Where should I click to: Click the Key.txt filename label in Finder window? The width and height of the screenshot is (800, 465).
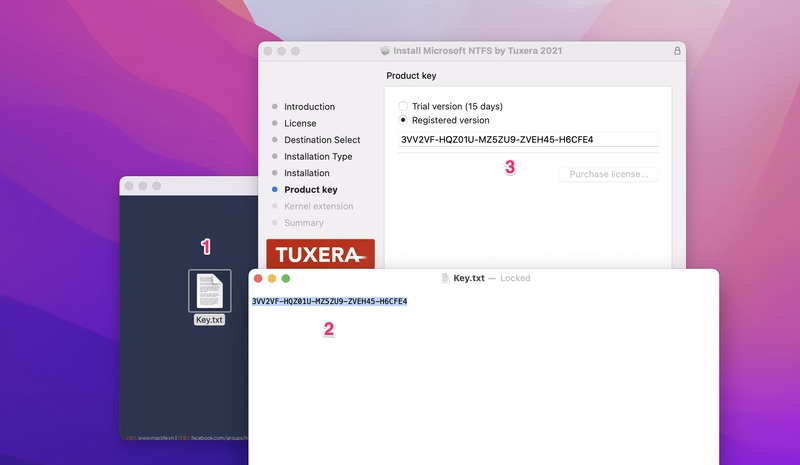click(209, 320)
